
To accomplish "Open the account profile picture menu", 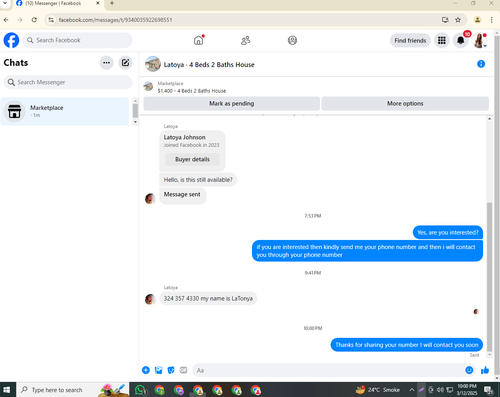I will click(479, 40).
